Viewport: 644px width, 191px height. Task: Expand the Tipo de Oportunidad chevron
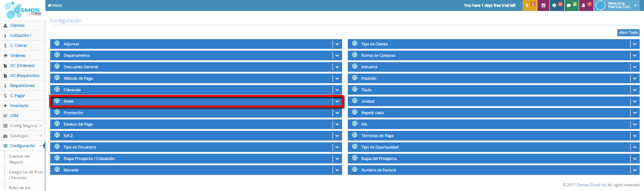(635, 147)
